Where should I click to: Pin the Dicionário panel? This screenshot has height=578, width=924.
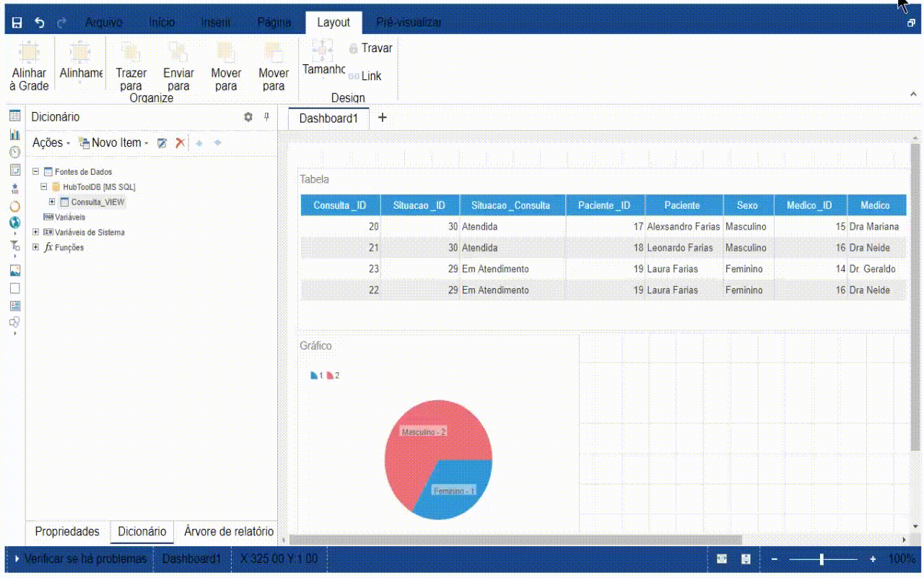pos(266,117)
